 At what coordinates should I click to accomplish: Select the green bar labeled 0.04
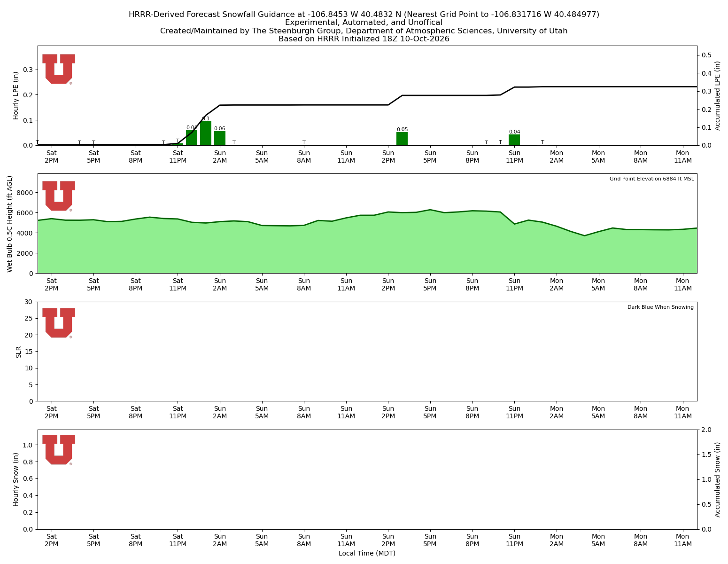pyautogui.click(x=514, y=140)
